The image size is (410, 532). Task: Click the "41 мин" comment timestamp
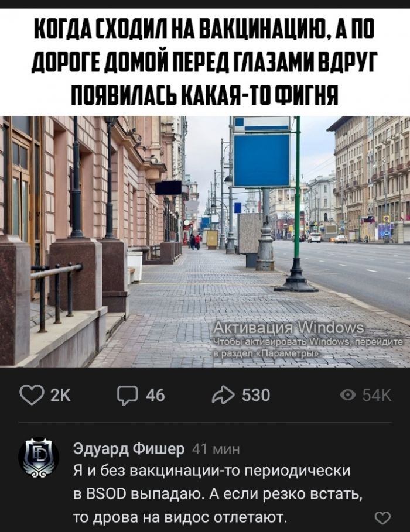[x=216, y=449]
